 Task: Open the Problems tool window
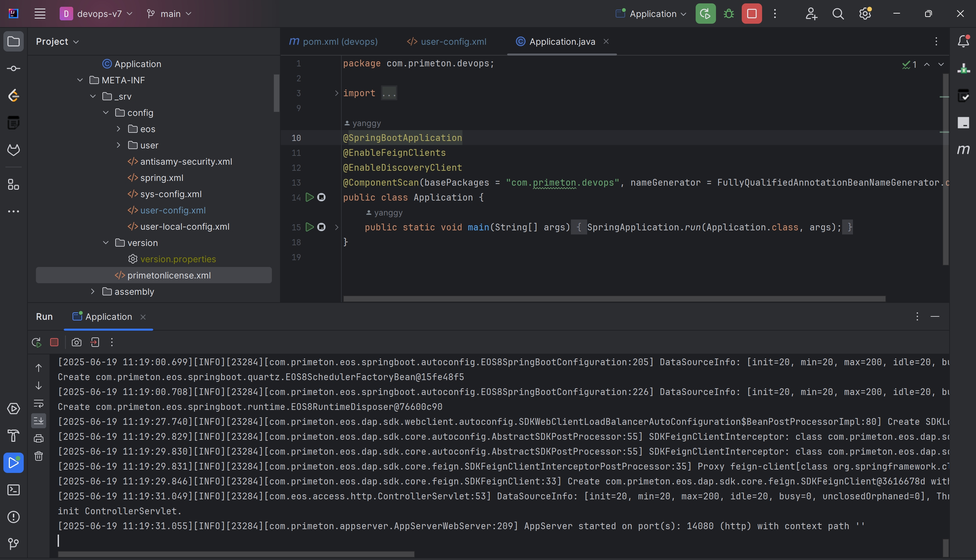14,517
